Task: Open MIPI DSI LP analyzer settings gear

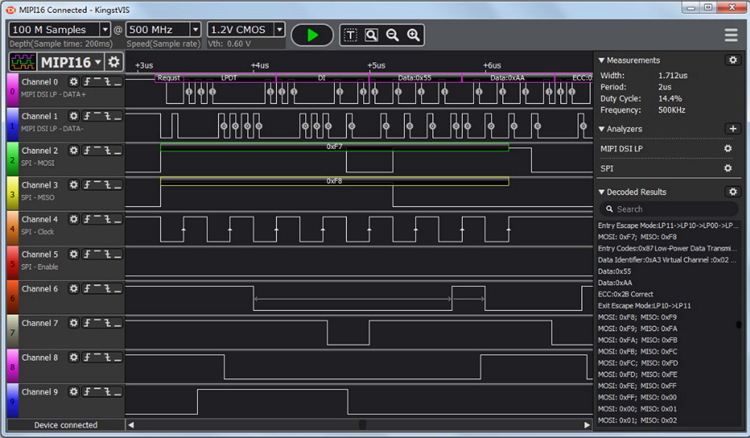Action: (x=728, y=148)
